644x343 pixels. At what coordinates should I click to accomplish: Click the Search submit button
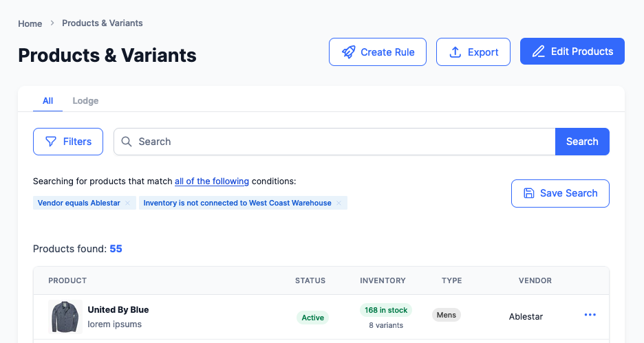pyautogui.click(x=582, y=142)
